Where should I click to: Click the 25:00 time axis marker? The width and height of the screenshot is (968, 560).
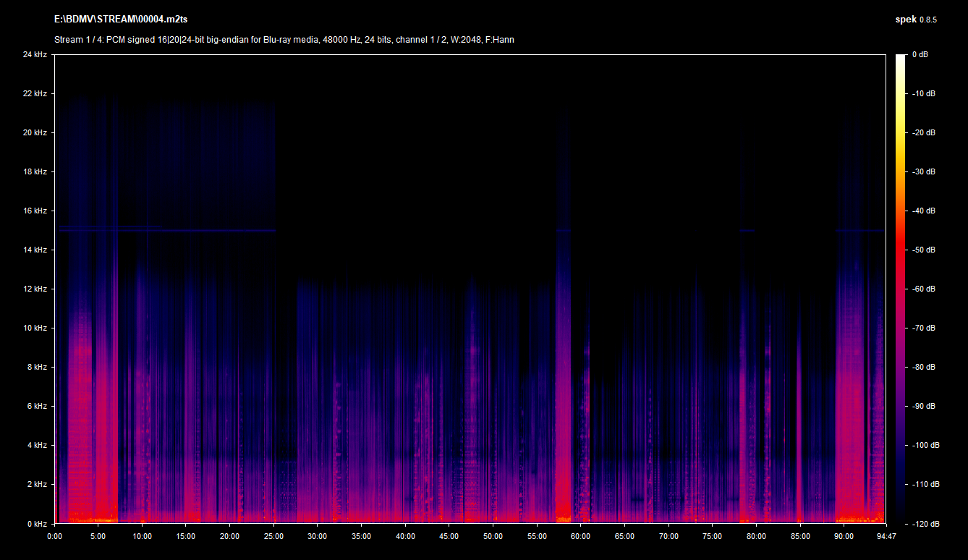[273, 536]
